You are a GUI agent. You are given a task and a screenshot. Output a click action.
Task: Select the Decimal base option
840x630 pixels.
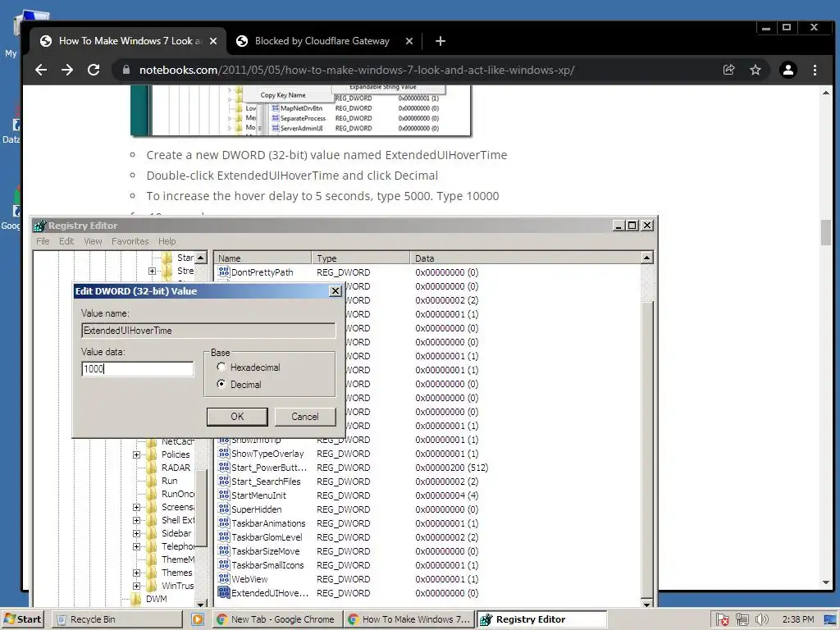(x=221, y=384)
